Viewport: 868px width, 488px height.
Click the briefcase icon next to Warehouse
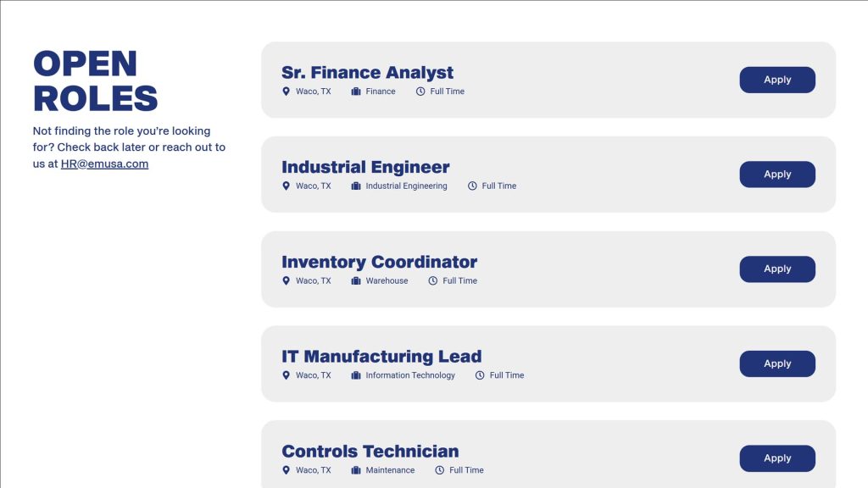click(356, 281)
